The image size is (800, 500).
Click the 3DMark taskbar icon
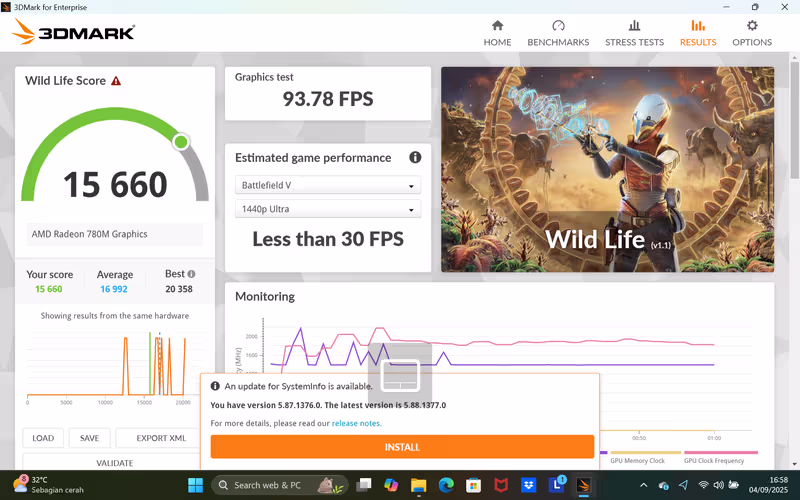[x=584, y=485]
